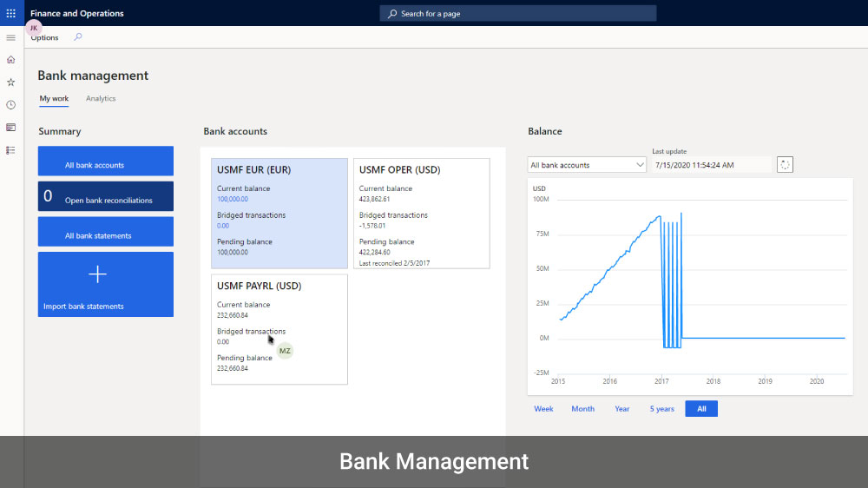Click the Bank accounts section heading
The height and width of the screenshot is (488, 868).
[x=235, y=131]
